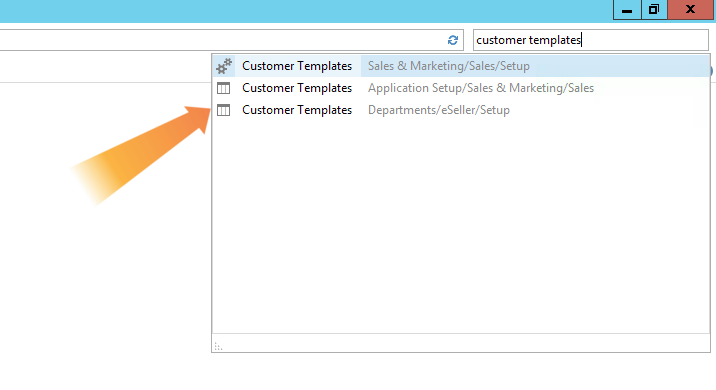The width and height of the screenshot is (716, 390).
Task: Restore down the window
Action: coord(654,10)
